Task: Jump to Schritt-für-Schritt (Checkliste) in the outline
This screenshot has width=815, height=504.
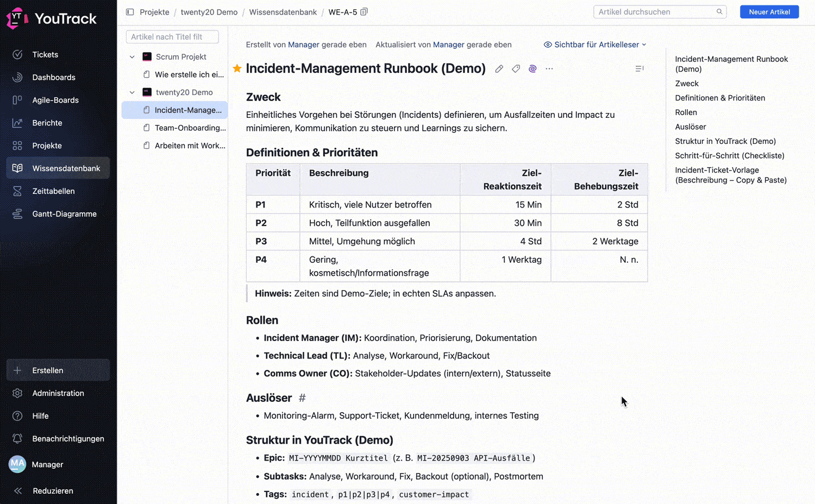Action: coord(730,155)
